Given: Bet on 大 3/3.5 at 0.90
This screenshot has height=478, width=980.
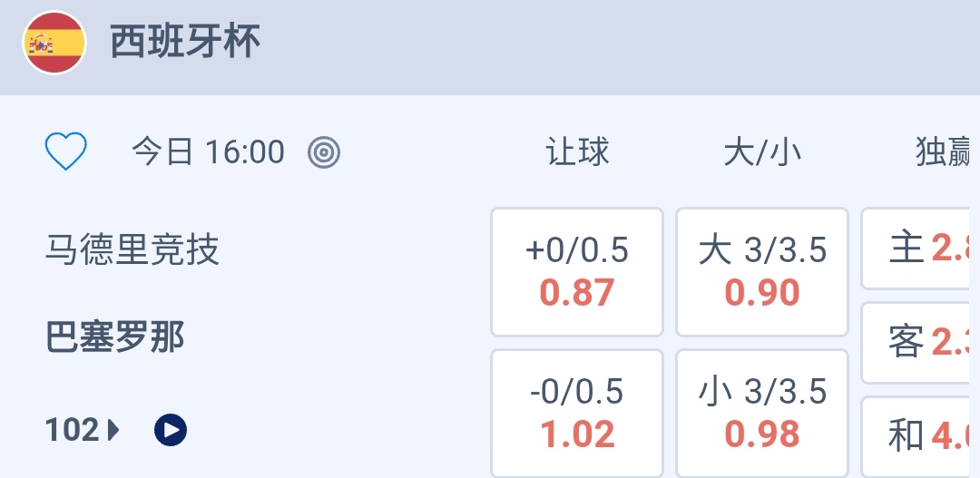Looking at the screenshot, I should [x=762, y=272].
